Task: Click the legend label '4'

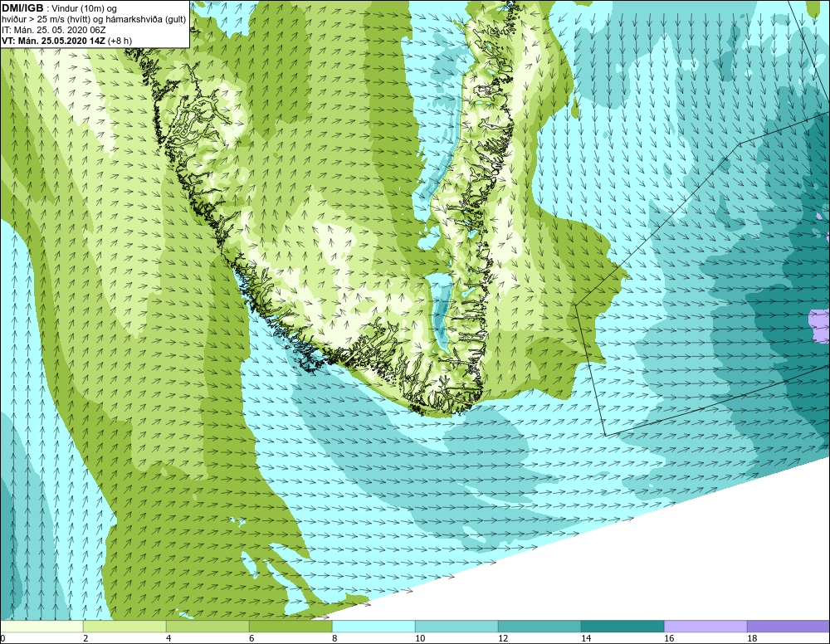Action: click(x=168, y=639)
